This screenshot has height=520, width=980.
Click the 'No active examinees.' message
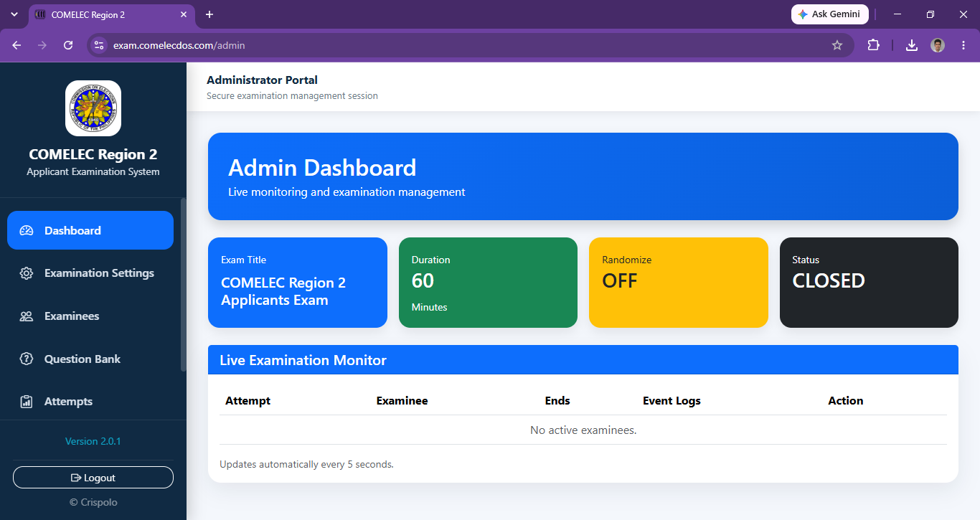(x=583, y=430)
